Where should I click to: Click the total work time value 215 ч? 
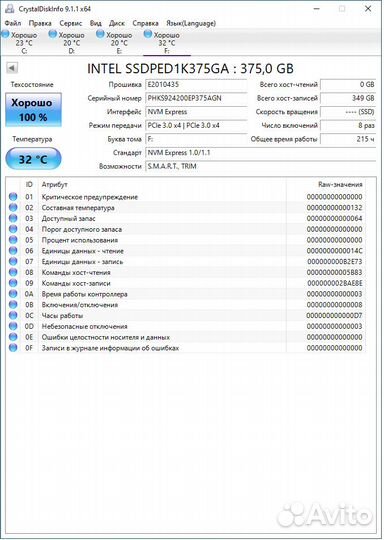point(348,139)
